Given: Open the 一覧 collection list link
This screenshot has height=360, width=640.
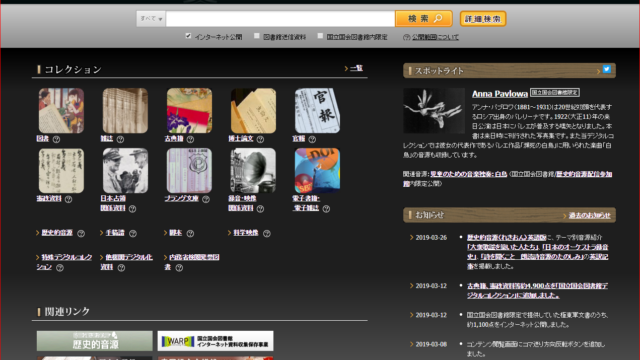Looking at the screenshot, I should [x=356, y=68].
